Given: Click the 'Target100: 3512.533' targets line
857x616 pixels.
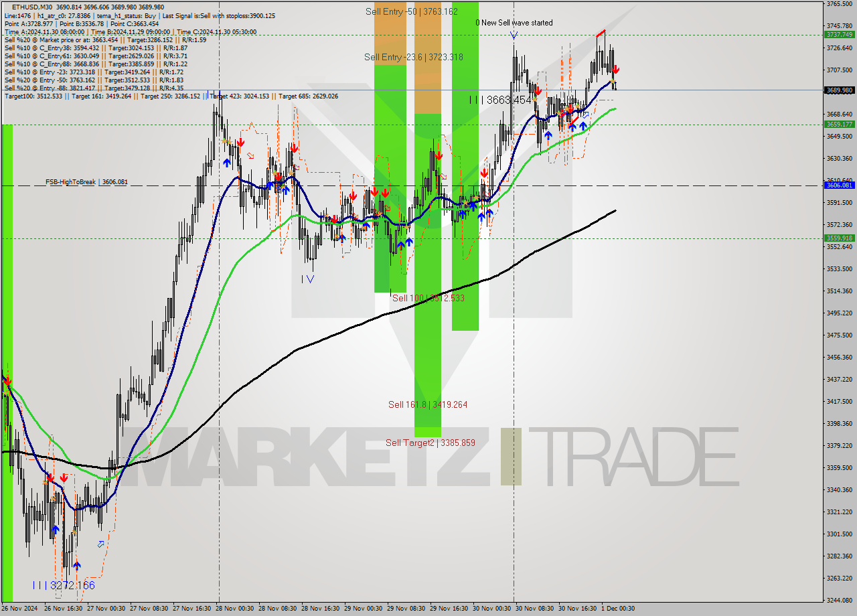Looking at the screenshot, I should tap(171, 96).
